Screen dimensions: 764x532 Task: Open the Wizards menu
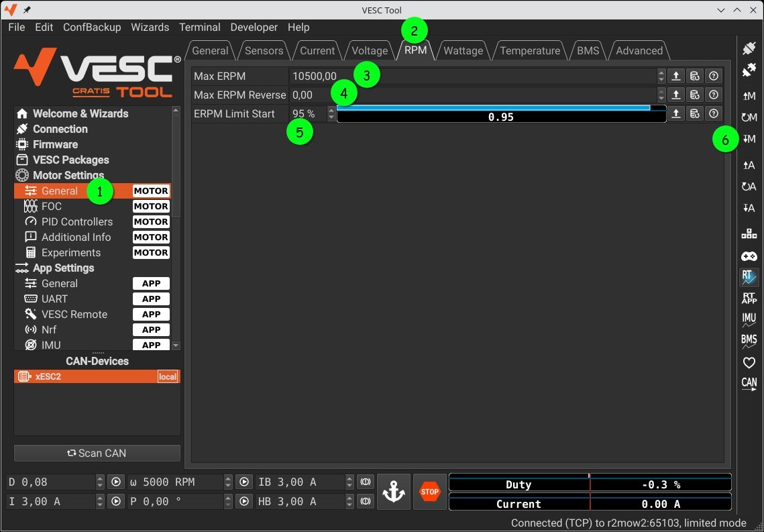click(x=150, y=28)
